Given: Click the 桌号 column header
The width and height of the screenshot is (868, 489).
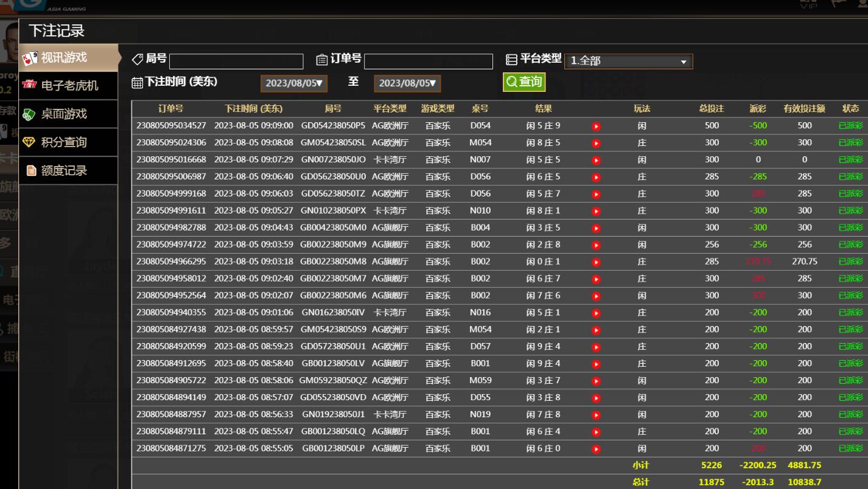Looking at the screenshot, I should pyautogui.click(x=480, y=109).
